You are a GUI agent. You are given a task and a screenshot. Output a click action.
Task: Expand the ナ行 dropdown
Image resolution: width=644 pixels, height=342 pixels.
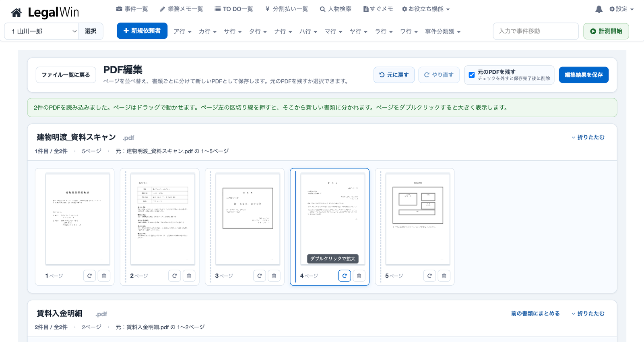point(283,31)
